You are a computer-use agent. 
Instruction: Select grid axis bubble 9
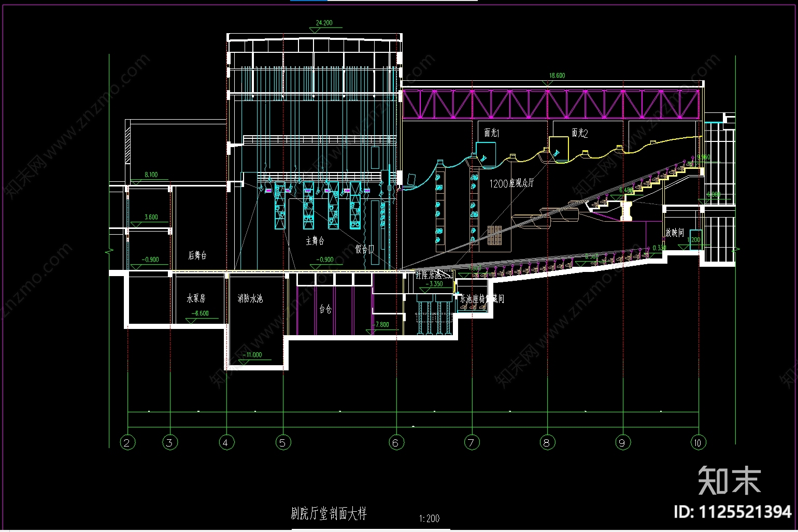(x=622, y=442)
